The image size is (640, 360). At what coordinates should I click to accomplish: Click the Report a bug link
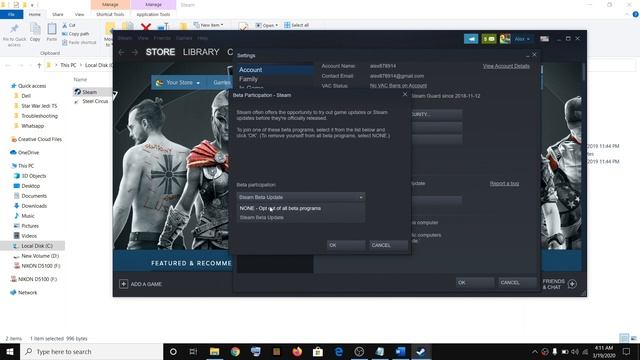point(504,184)
